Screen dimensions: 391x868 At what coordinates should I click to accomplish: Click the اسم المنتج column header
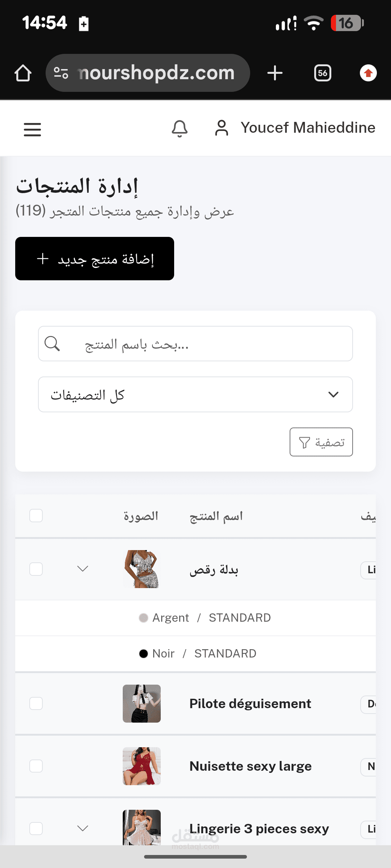coord(216,516)
